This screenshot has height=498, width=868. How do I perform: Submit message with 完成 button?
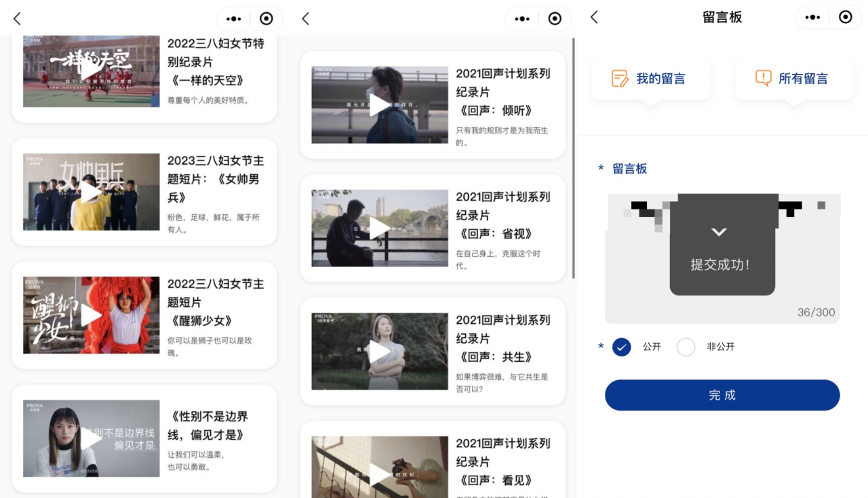722,395
